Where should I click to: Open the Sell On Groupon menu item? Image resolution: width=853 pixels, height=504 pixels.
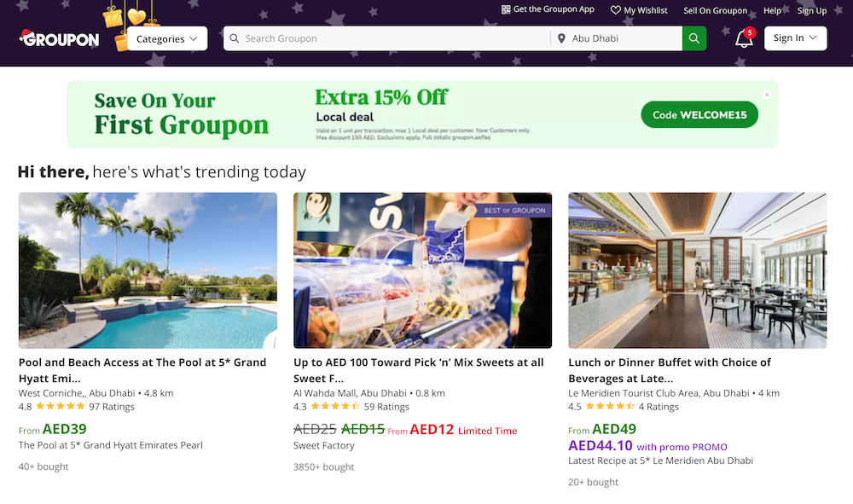(x=716, y=10)
